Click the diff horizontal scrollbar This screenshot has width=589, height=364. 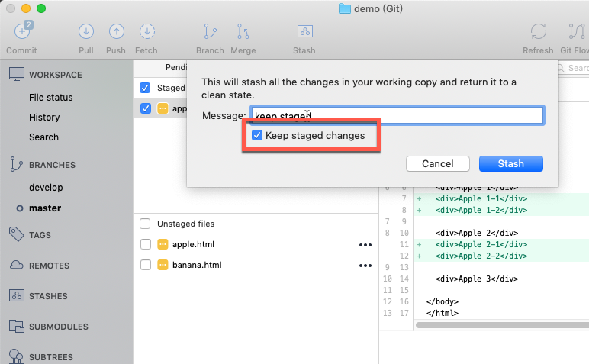502,325
